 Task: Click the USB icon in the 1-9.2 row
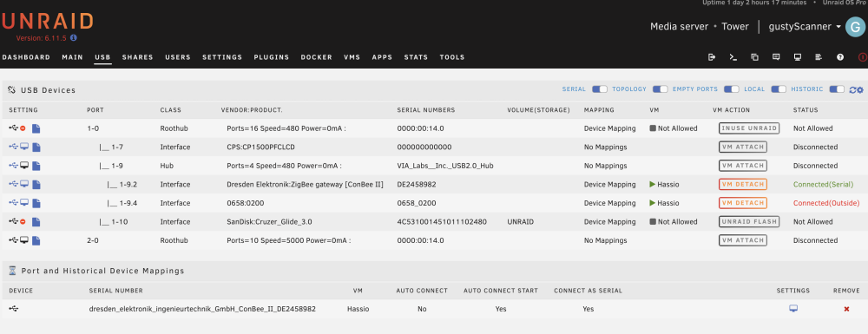coord(13,184)
